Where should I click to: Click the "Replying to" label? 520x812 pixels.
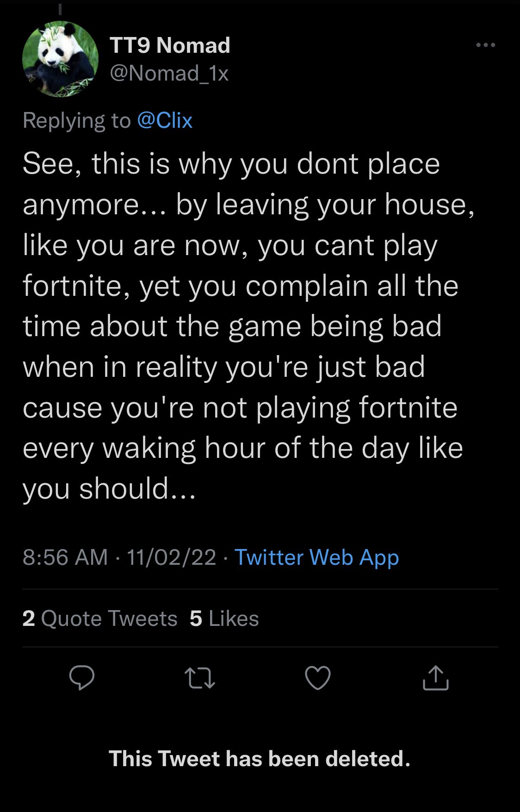(77, 120)
